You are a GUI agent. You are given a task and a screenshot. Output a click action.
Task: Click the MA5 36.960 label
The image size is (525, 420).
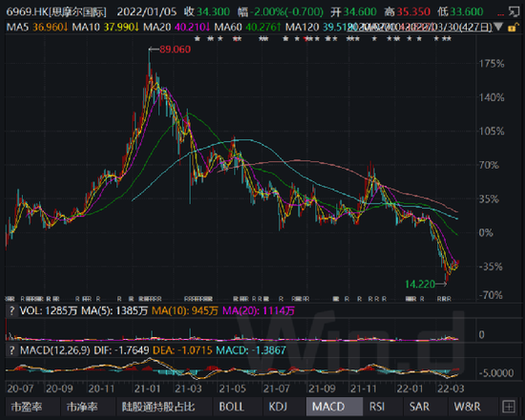pyautogui.click(x=37, y=27)
